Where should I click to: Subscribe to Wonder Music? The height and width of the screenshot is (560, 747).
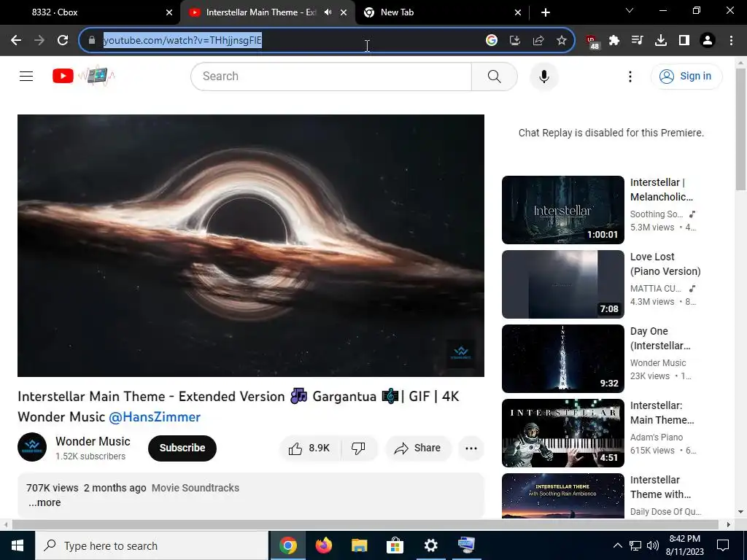(182, 448)
